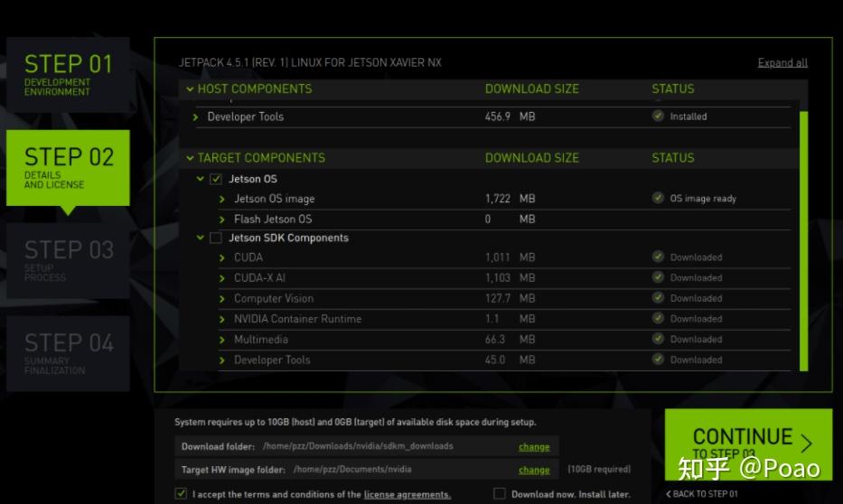Viewport: 843px width, 504px height.
Task: Click Expand all link
Action: click(x=782, y=63)
